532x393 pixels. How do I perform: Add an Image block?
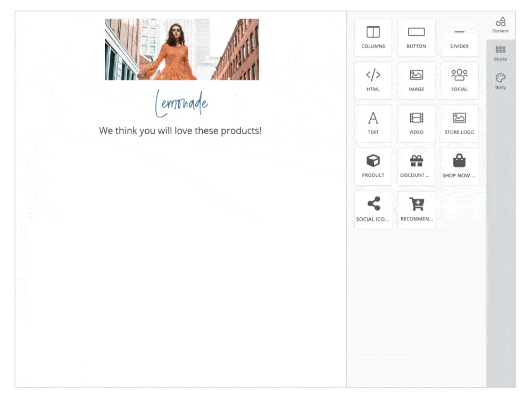(417, 80)
